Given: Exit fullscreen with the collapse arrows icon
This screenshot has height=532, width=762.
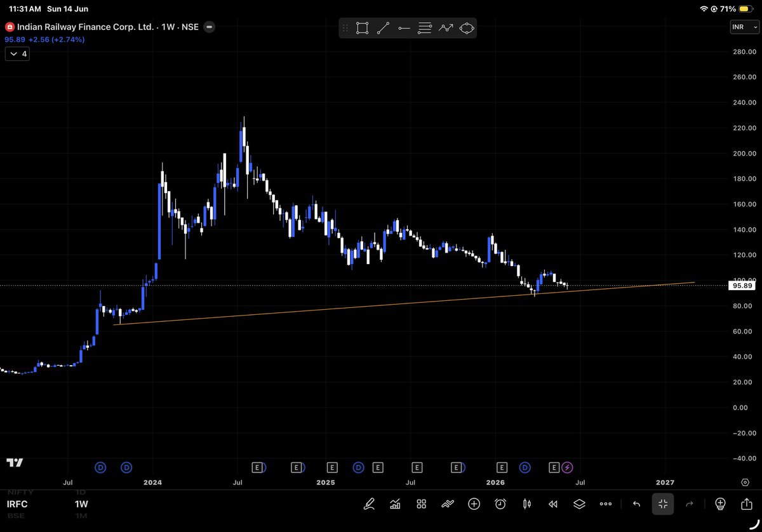Looking at the screenshot, I should pyautogui.click(x=663, y=504).
